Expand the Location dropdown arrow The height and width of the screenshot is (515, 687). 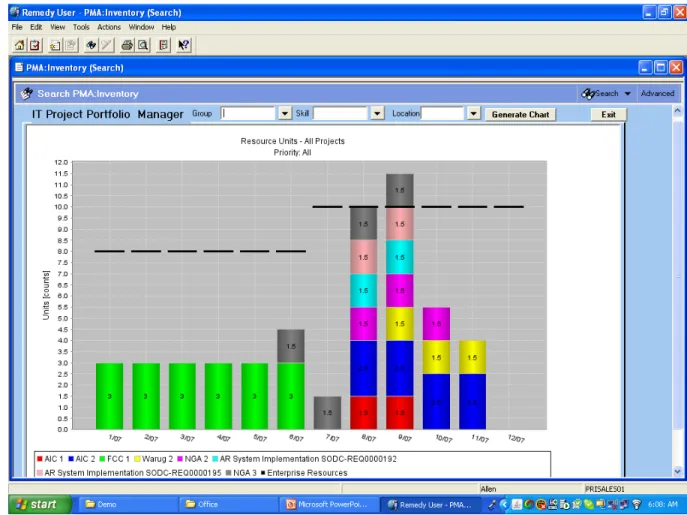(x=473, y=114)
